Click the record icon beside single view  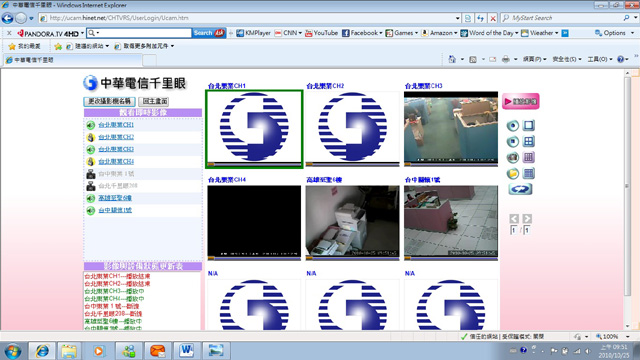click(513, 126)
